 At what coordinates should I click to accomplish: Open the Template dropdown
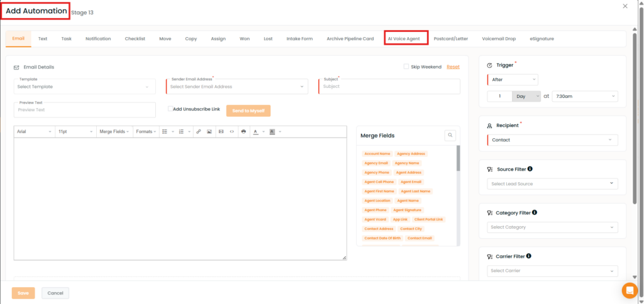pos(84,87)
